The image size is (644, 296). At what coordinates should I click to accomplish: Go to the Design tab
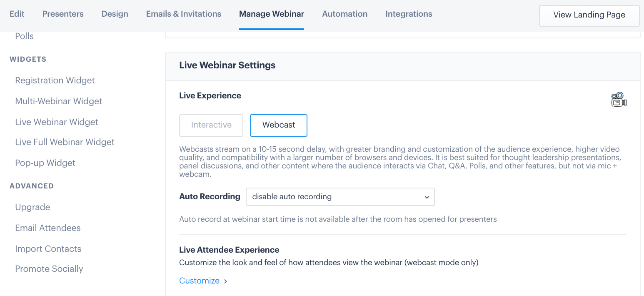click(115, 14)
